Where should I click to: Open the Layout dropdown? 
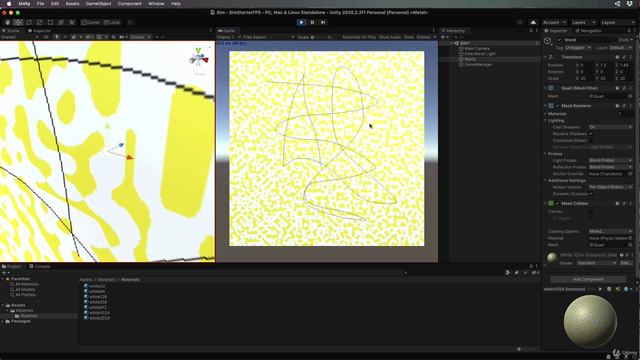[617, 22]
